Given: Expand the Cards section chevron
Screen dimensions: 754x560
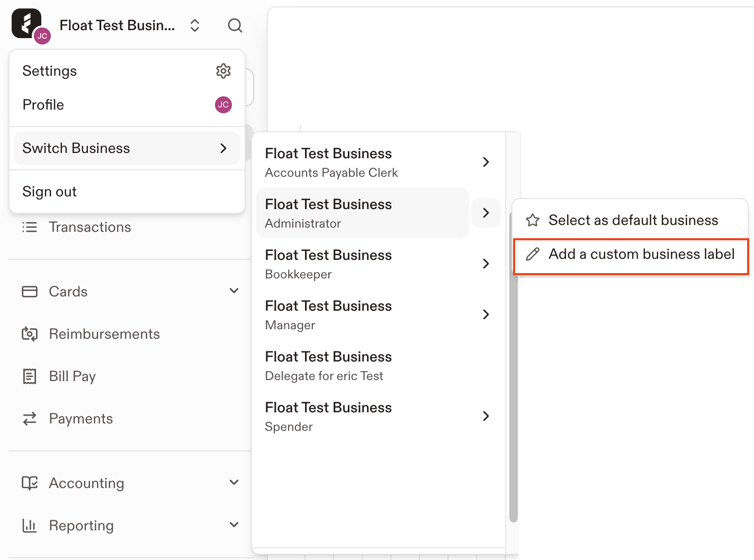Looking at the screenshot, I should 234,291.
